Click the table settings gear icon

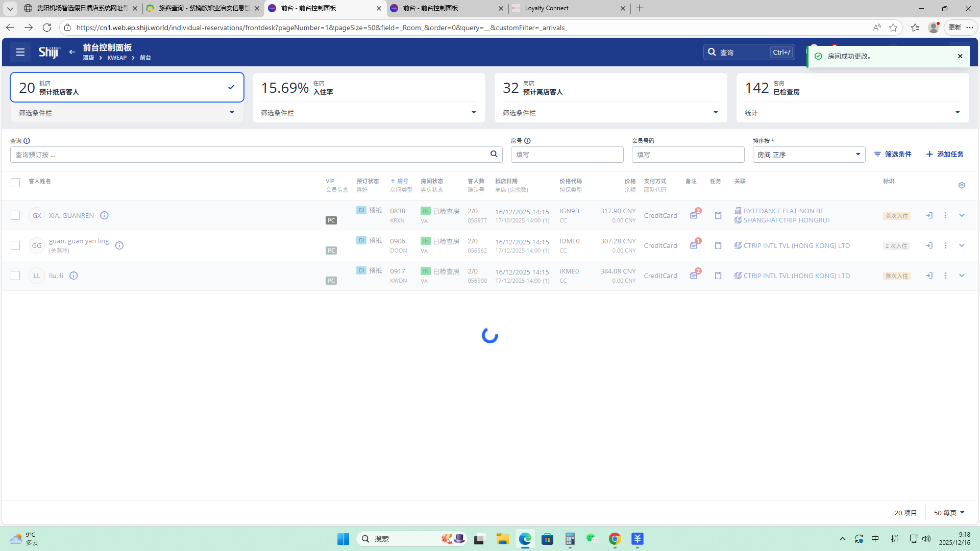962,185
